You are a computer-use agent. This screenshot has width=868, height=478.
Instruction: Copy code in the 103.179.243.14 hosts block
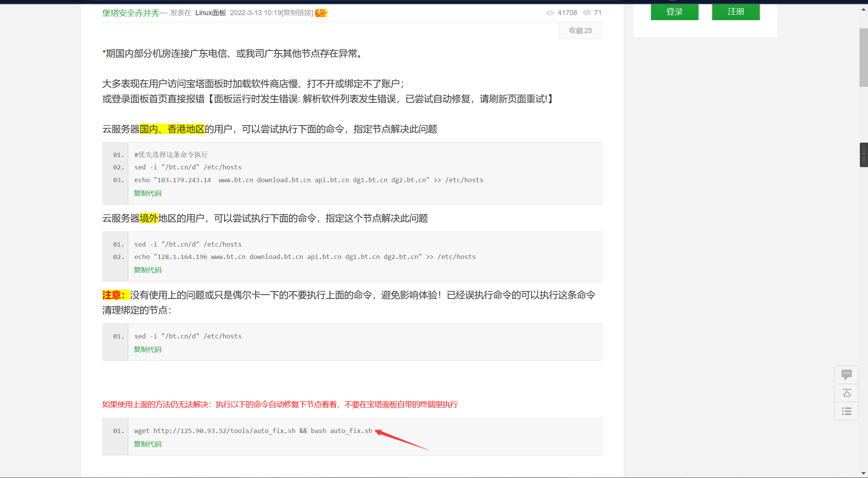tap(148, 193)
